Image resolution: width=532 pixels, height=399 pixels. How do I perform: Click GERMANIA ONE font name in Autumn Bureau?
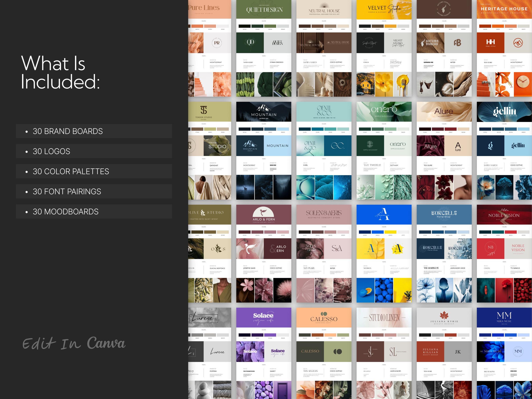(x=428, y=62)
